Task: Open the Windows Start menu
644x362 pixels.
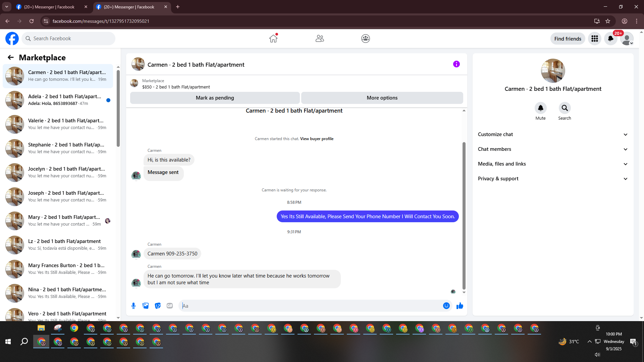Action: (x=8, y=342)
